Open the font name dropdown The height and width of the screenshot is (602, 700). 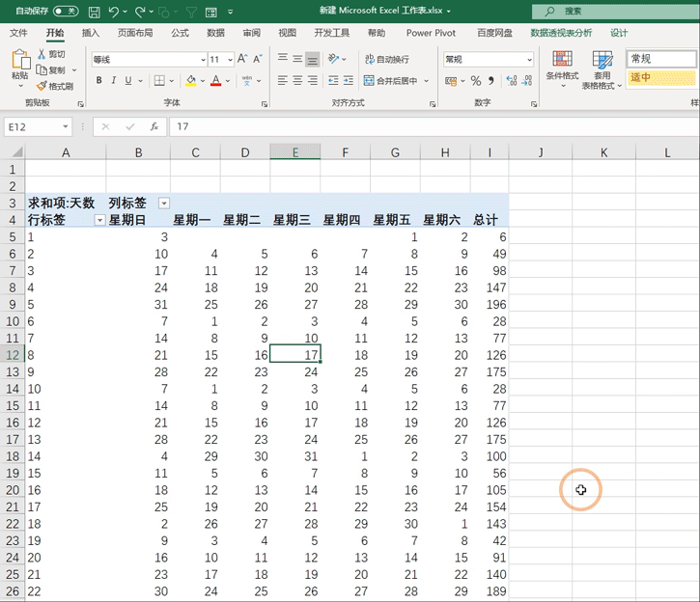point(203,59)
